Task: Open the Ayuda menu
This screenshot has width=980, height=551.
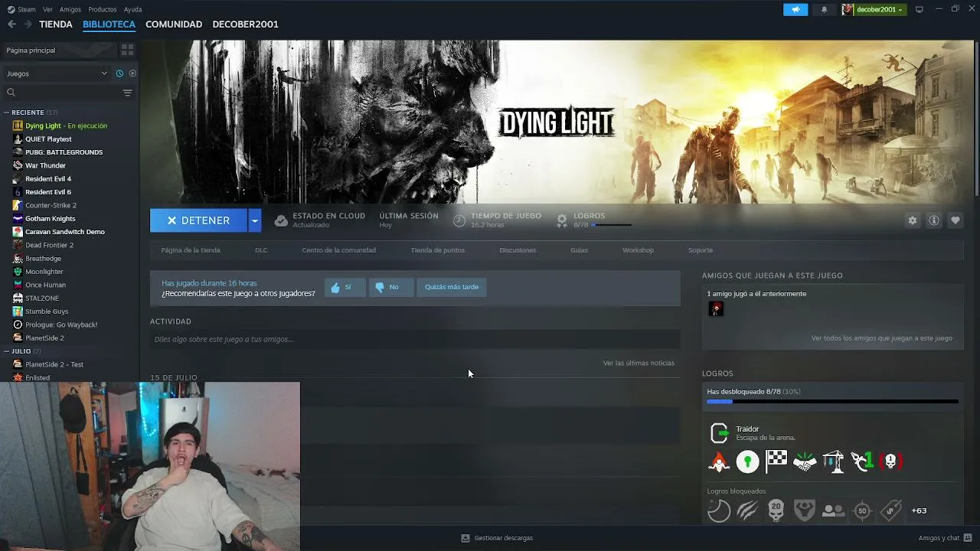Action: point(132,9)
